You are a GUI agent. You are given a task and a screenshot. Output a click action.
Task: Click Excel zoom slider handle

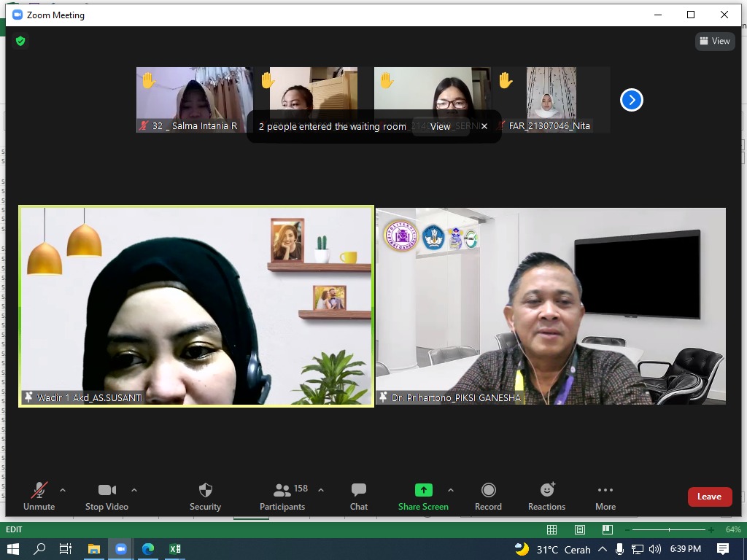(x=670, y=529)
